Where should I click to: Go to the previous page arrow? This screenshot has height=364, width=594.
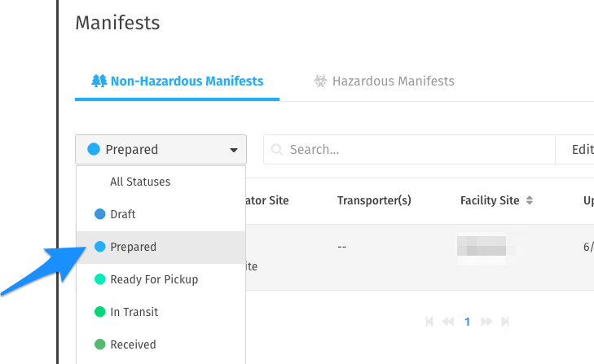click(447, 322)
